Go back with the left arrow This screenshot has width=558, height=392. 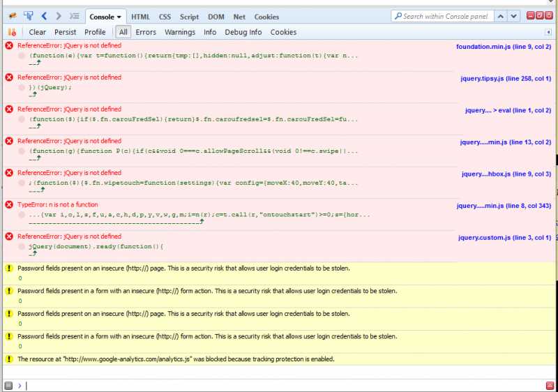(x=44, y=16)
